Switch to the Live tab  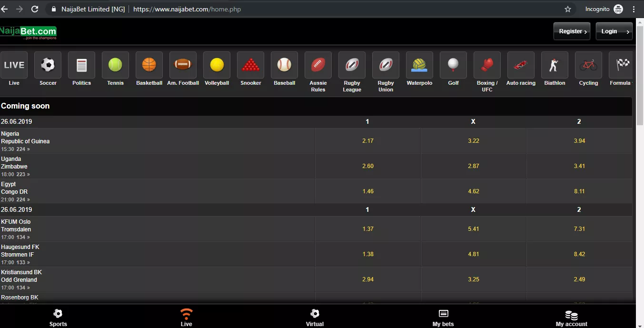pyautogui.click(x=186, y=317)
